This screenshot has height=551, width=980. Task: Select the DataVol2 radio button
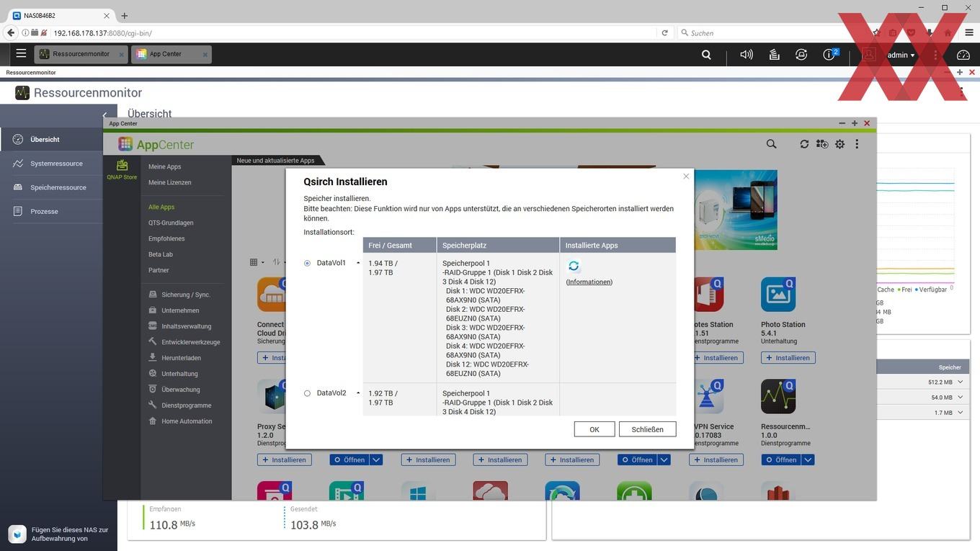coord(308,393)
